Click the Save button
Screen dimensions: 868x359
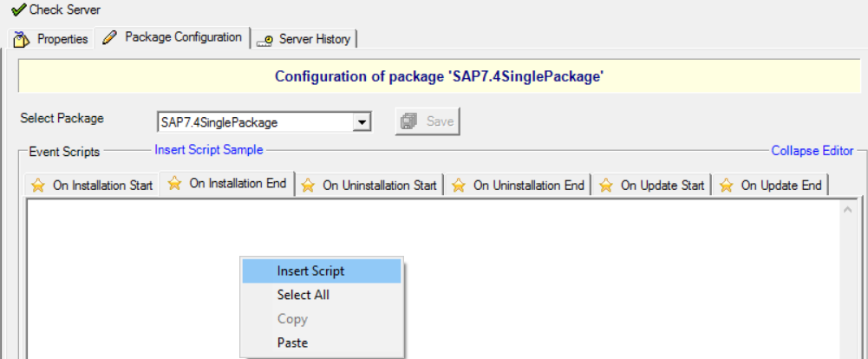click(x=427, y=121)
